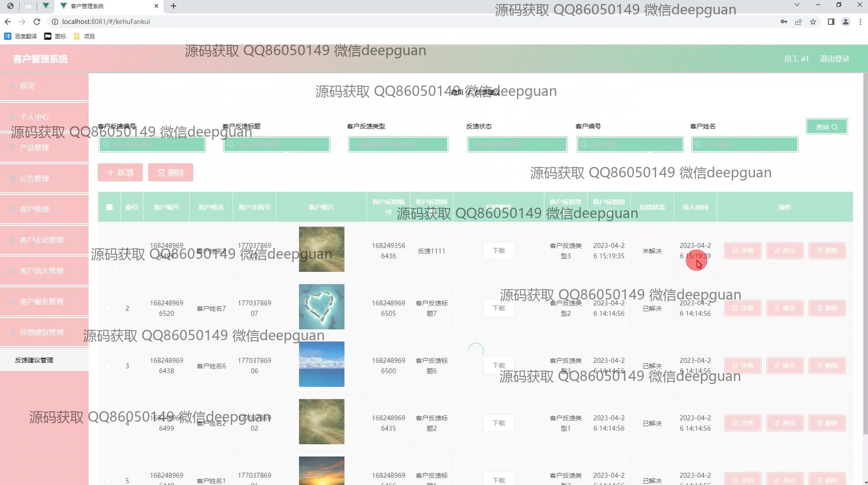This screenshot has width=868, height=485.
Task: Open the 客户反馈类型 filter dropdown
Action: click(398, 144)
